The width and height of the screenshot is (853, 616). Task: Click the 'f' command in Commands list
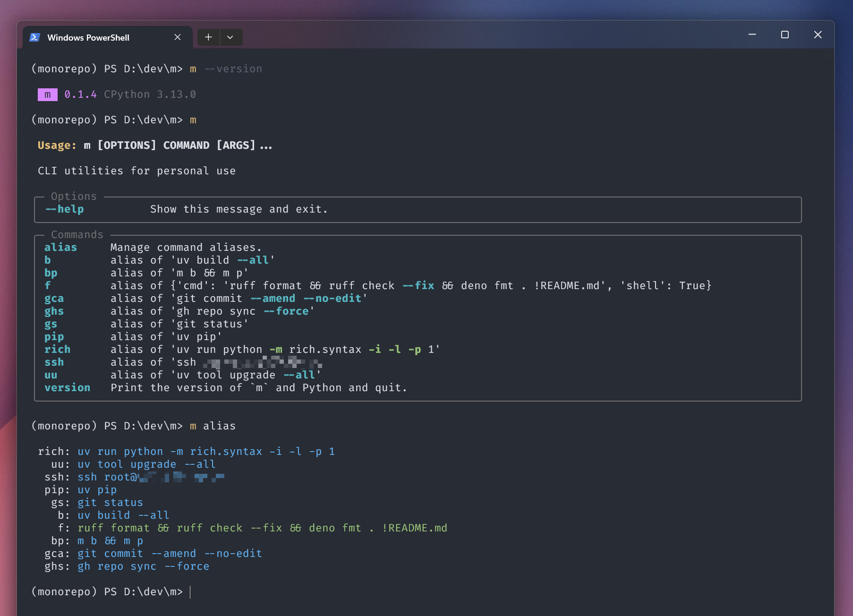(48, 286)
